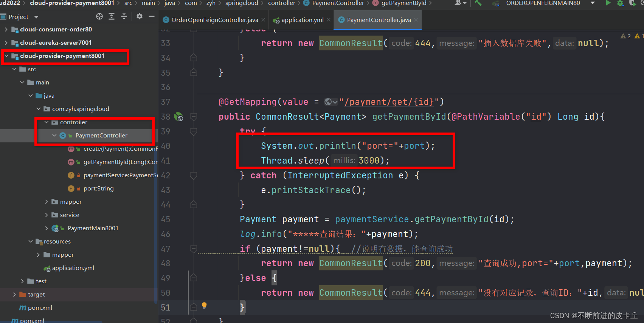Expand cloud-consumer-order80 module arrow
644x323 pixels.
coord(6,29)
